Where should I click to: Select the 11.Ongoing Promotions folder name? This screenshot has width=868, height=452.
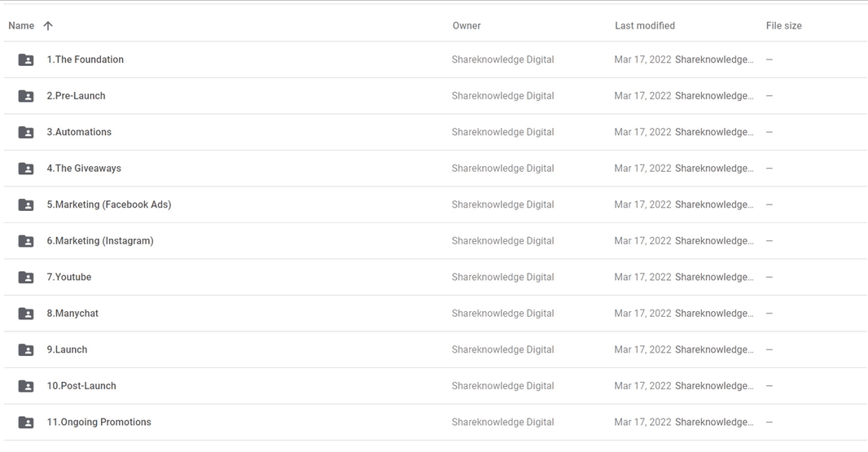coord(99,422)
